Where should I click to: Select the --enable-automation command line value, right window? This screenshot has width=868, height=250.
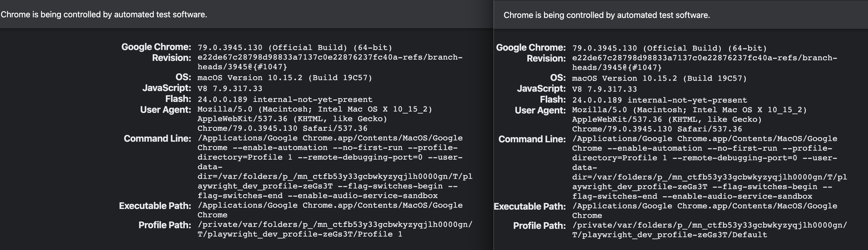point(710,168)
